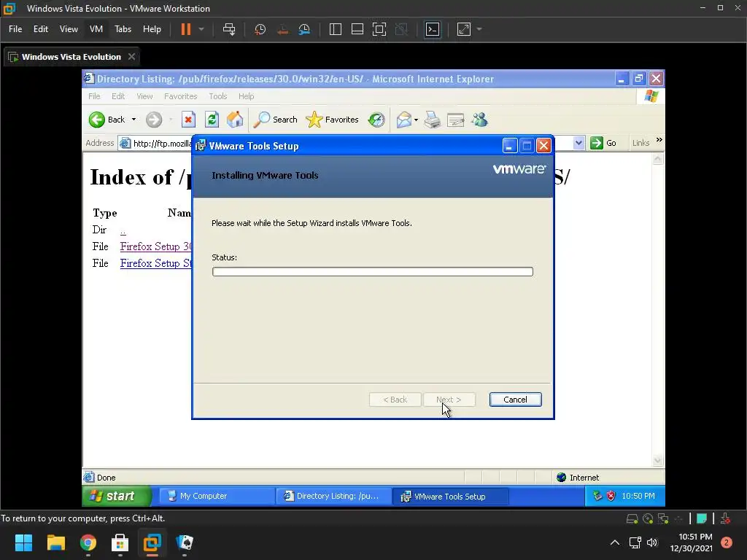Switch to My Computer taskbar button
Viewport: 747px width, 560px height.
[x=216, y=496]
